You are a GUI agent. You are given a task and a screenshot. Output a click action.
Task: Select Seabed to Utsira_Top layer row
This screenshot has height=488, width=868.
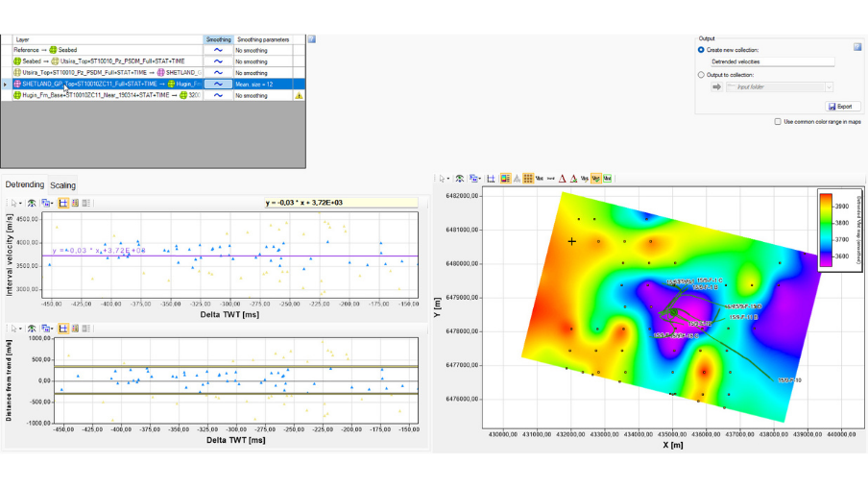[108, 61]
